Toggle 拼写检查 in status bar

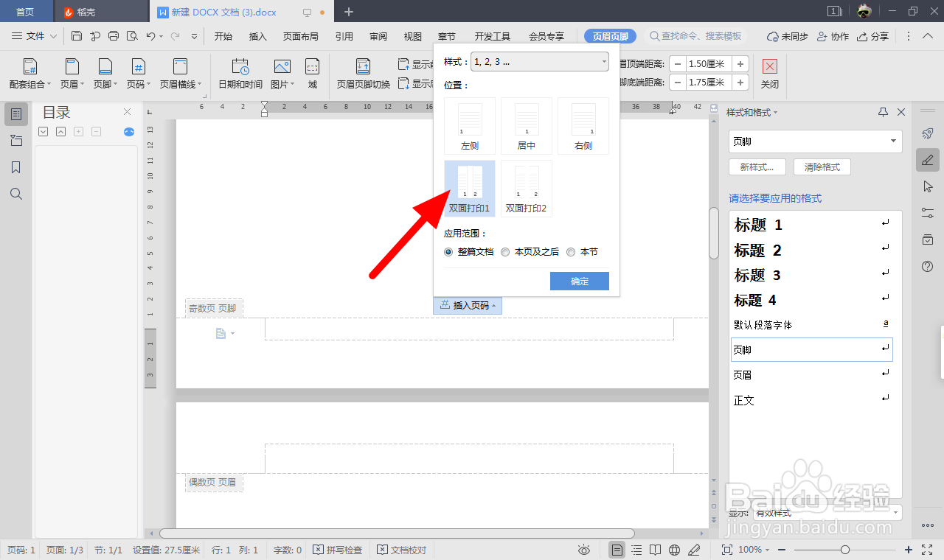coord(337,550)
